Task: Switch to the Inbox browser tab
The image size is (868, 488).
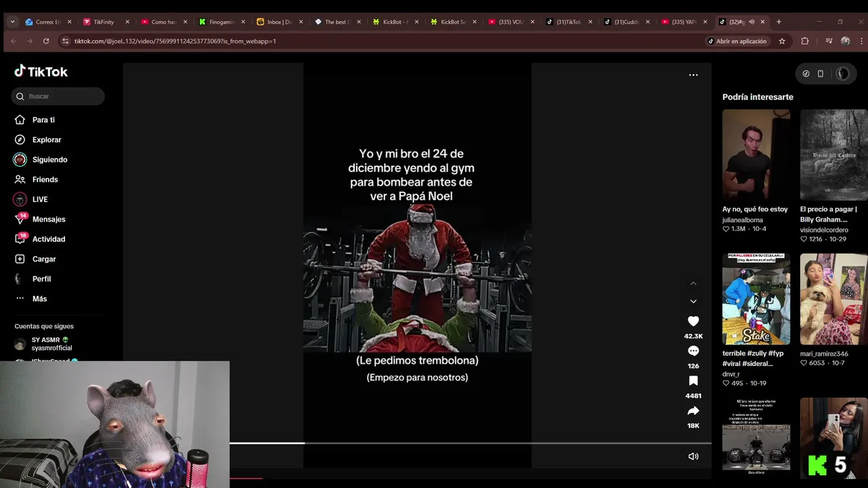Action: click(x=279, y=22)
